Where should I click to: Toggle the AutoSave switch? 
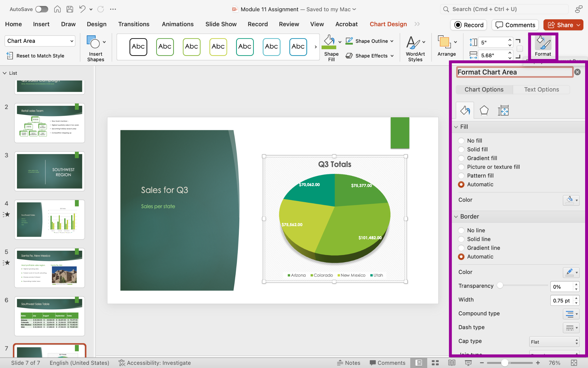[x=42, y=9]
